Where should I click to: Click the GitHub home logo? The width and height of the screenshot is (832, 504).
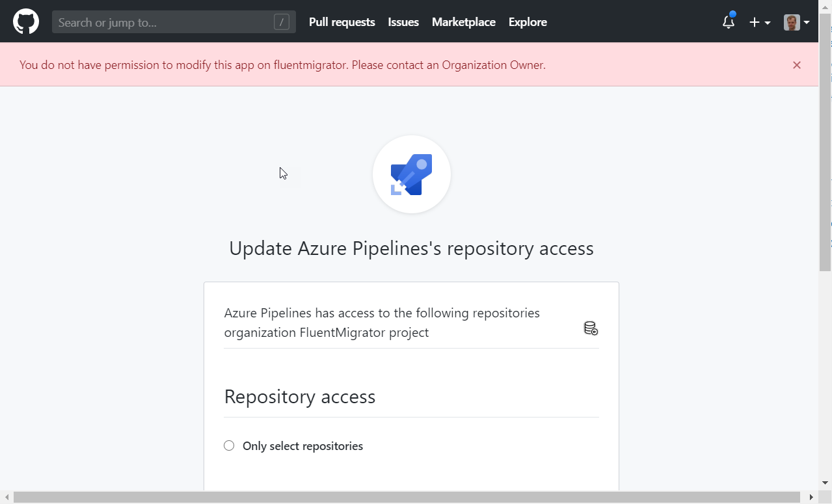[x=26, y=21]
